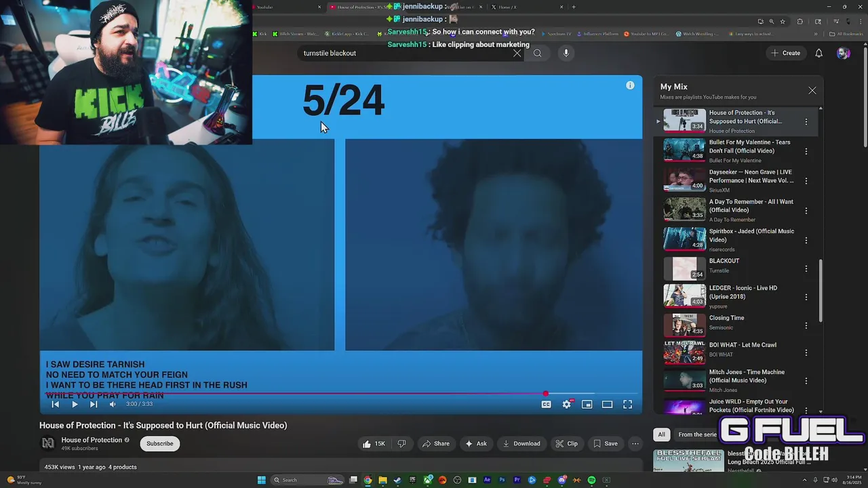
Task: Download the video
Action: pyautogui.click(x=521, y=444)
